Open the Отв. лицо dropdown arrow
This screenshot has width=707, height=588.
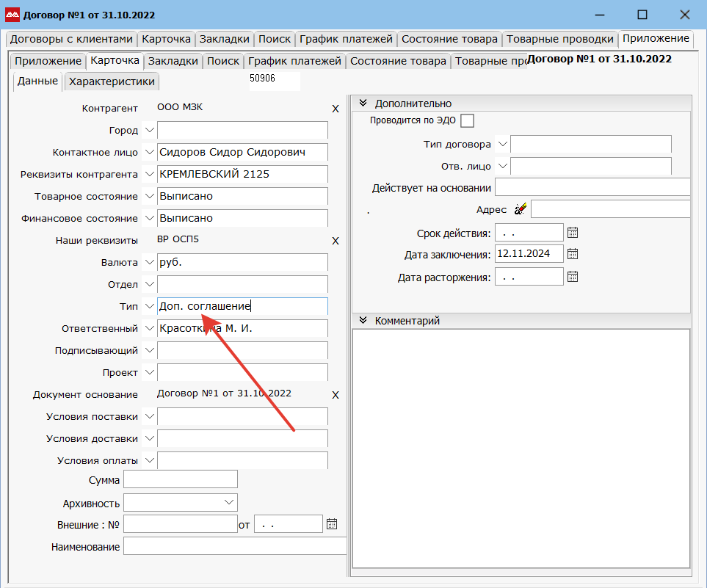[x=502, y=167]
